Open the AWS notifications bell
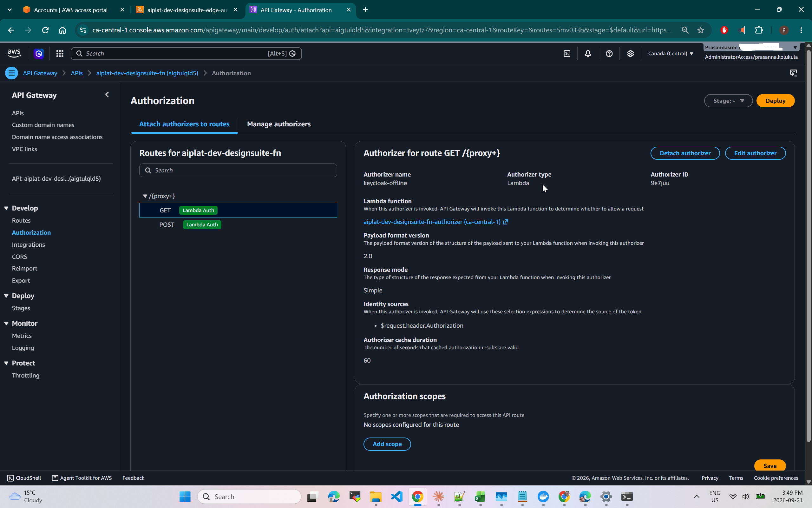 coord(588,53)
